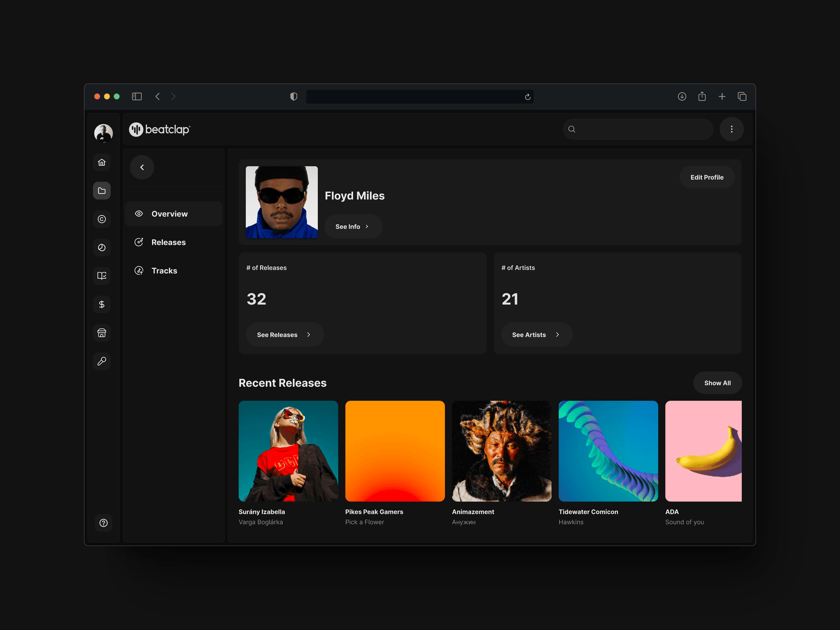Expand See Info for Floyd Miles
The image size is (840, 630).
click(353, 227)
